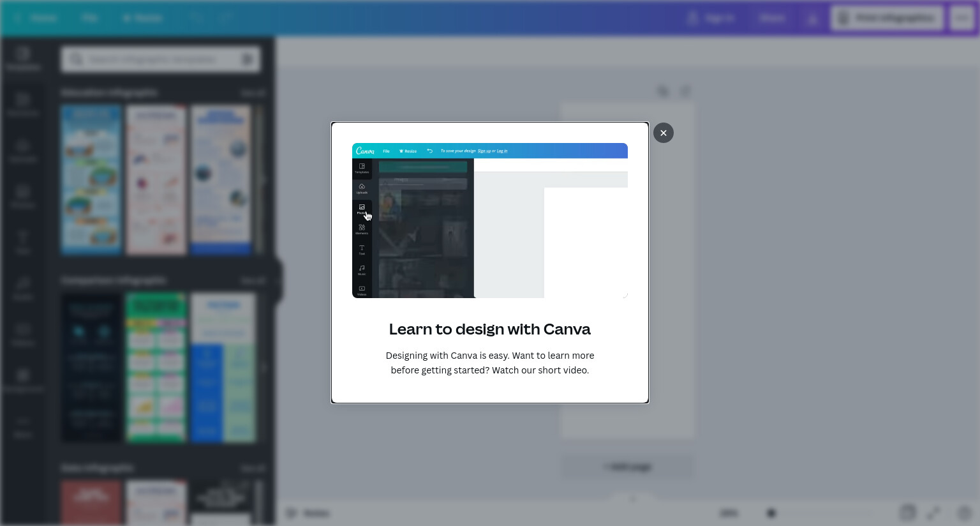This screenshot has width=980, height=526.
Task: Click the Sign in button
Action: [711, 18]
